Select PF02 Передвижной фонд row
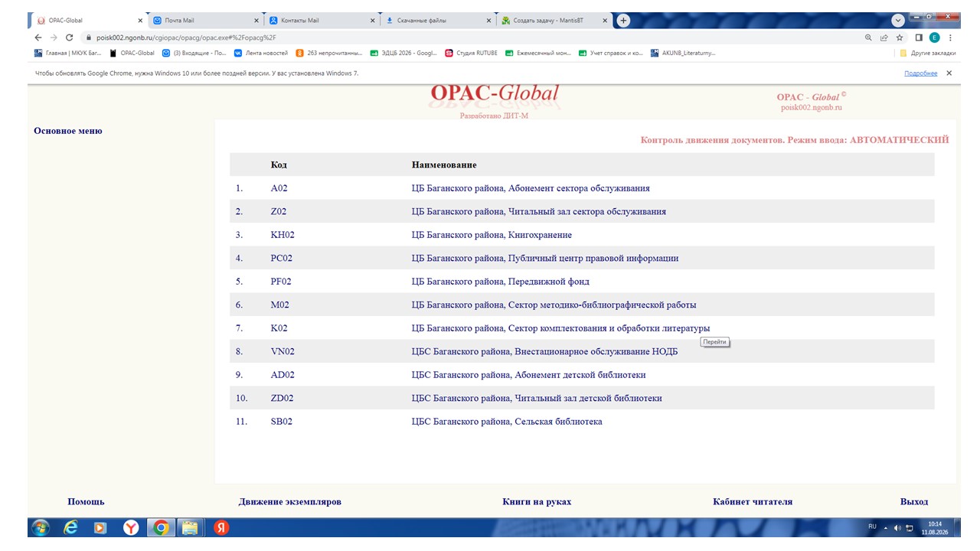 [x=582, y=282]
